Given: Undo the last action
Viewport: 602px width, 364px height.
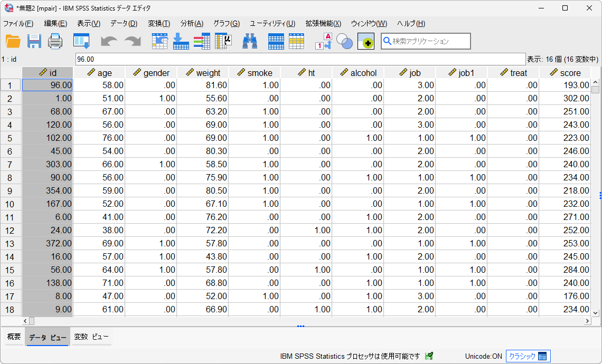Looking at the screenshot, I should [109, 41].
